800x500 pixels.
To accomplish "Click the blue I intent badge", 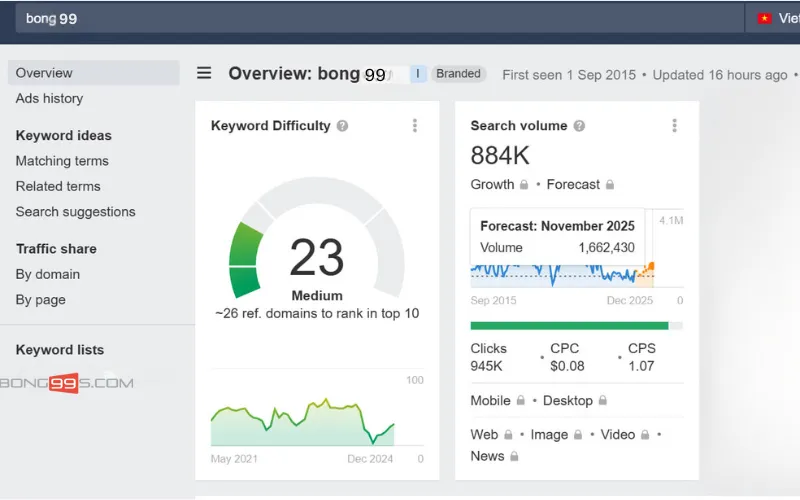I will (x=418, y=74).
